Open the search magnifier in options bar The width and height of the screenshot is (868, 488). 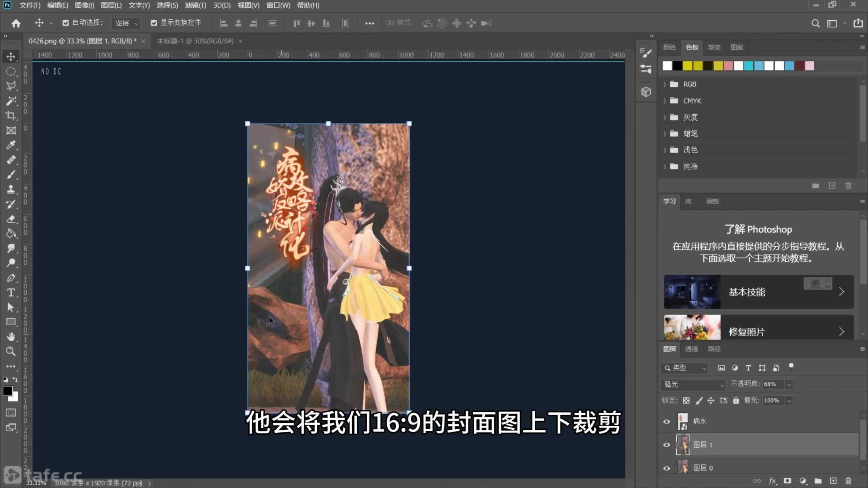pos(815,23)
